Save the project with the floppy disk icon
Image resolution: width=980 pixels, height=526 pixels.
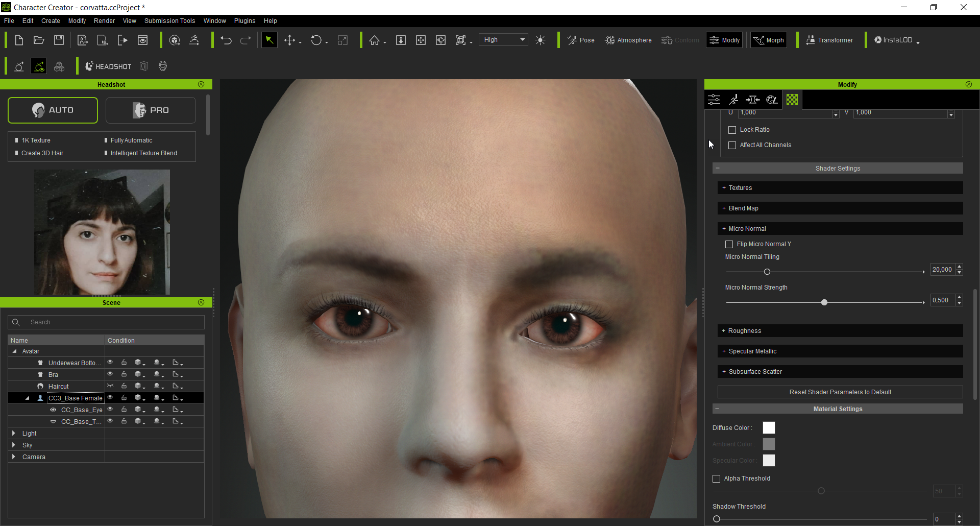coord(59,40)
